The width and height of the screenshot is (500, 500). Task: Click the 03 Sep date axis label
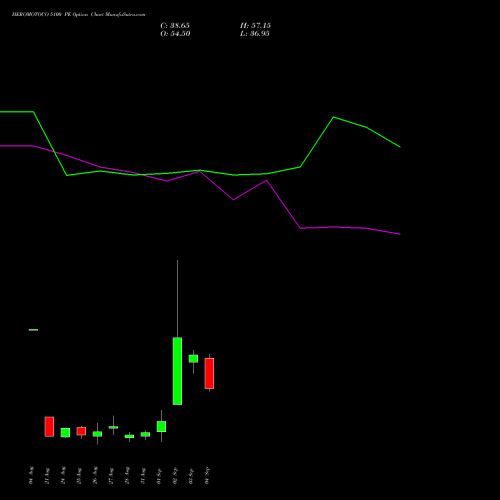(191, 476)
